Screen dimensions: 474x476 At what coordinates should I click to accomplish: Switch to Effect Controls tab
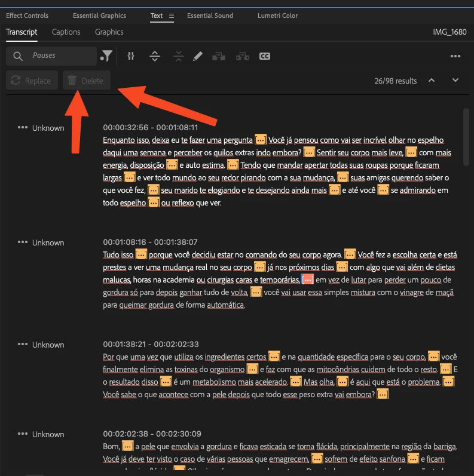coord(27,16)
